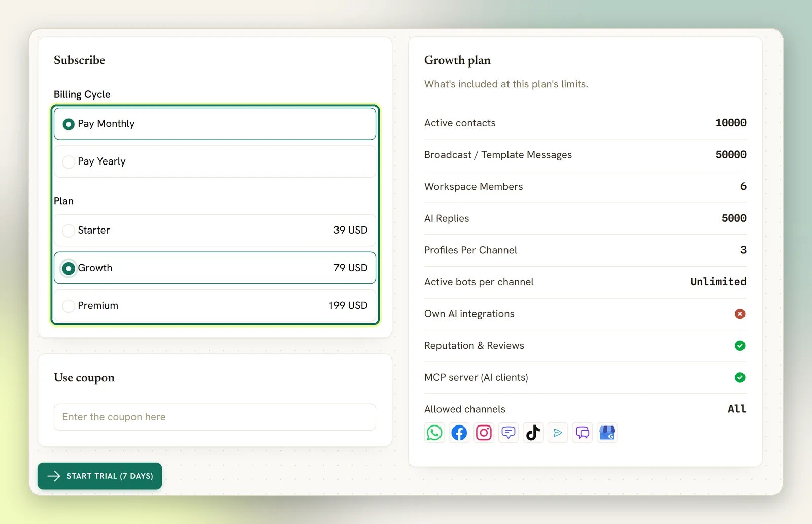Click the 39 USD Starter price
The image size is (812, 524).
point(350,230)
